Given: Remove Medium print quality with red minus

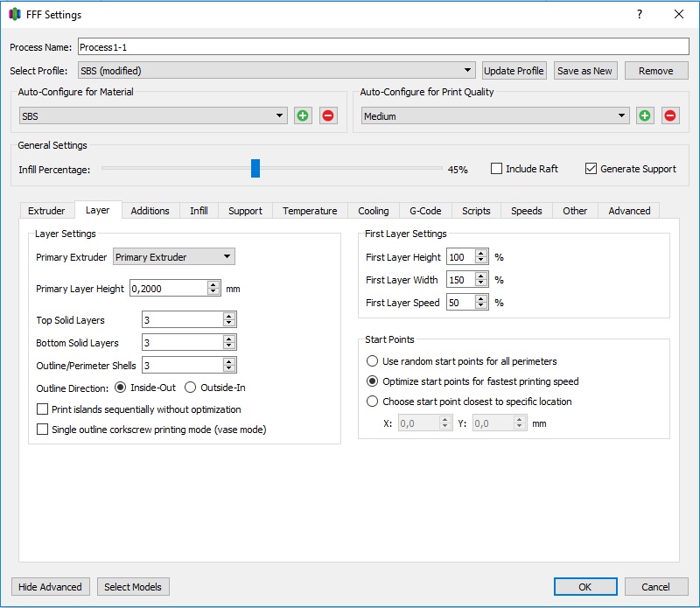Looking at the screenshot, I should 670,115.
